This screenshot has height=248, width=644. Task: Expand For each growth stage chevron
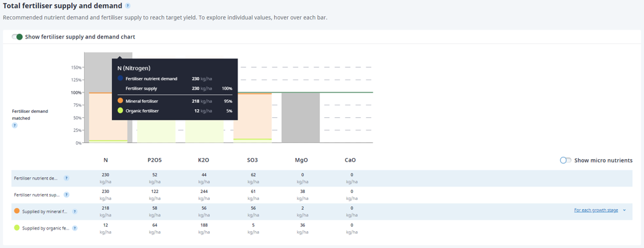tap(624, 210)
